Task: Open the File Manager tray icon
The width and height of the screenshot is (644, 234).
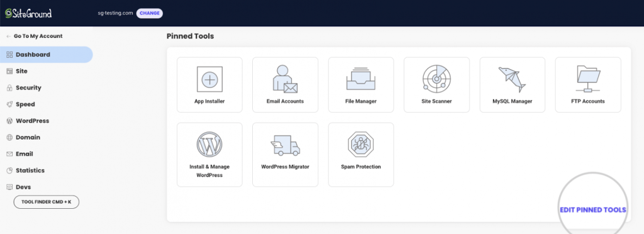Action: tap(360, 79)
